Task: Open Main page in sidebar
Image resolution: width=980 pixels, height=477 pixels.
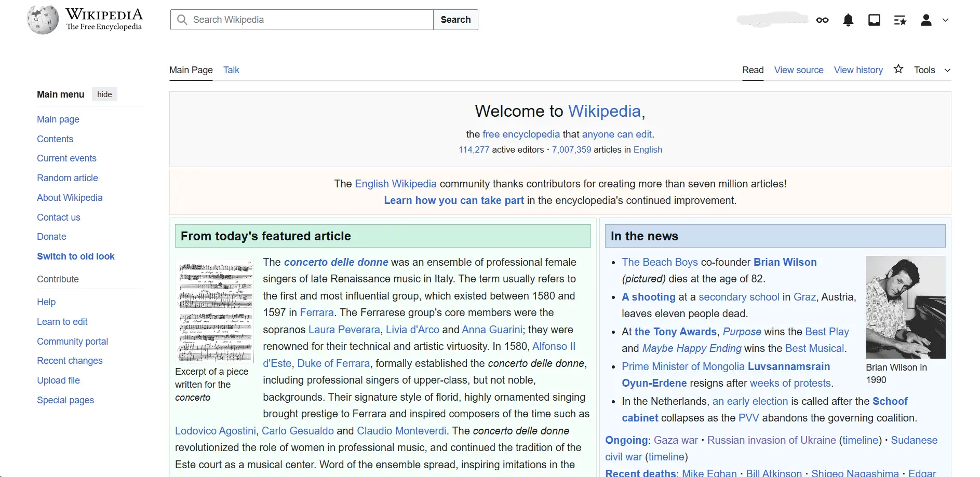Action: click(58, 119)
